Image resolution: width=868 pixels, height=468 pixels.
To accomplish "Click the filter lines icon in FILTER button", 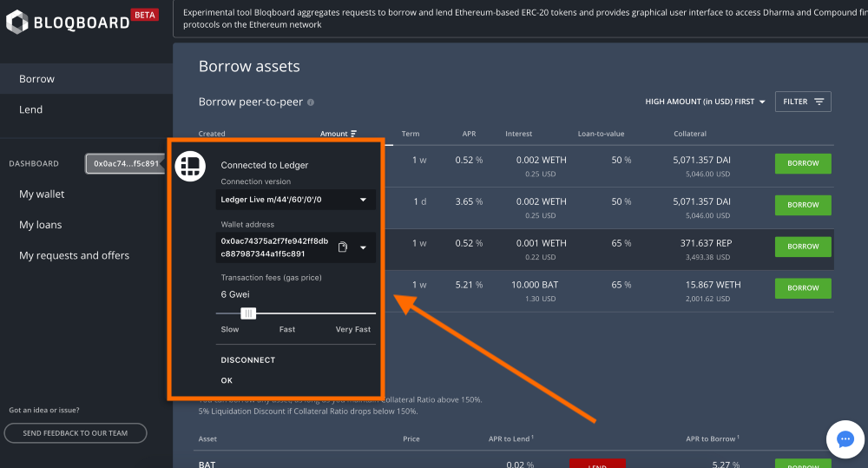I will (819, 102).
